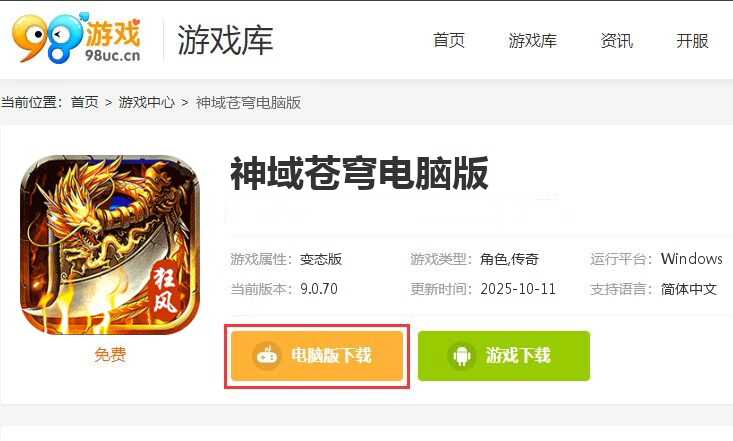Screen dimensions: 733x441
Task: Click the 免费 label under the icon
Action: click(110, 354)
